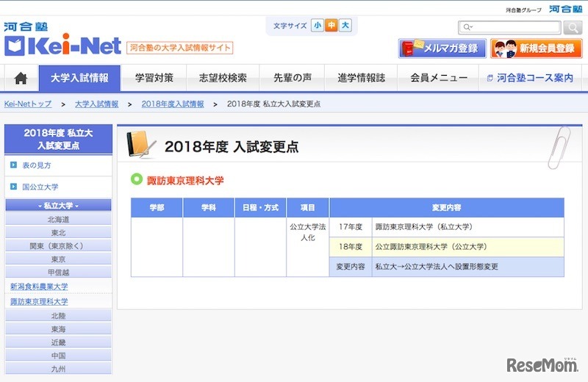This screenshot has width=588, height=382.
Task: Expand 関東(東京除く) region
Action: (x=59, y=246)
